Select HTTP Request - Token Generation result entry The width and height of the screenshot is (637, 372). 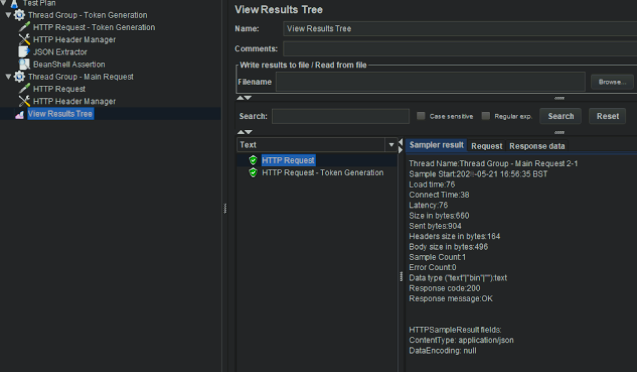click(x=323, y=173)
